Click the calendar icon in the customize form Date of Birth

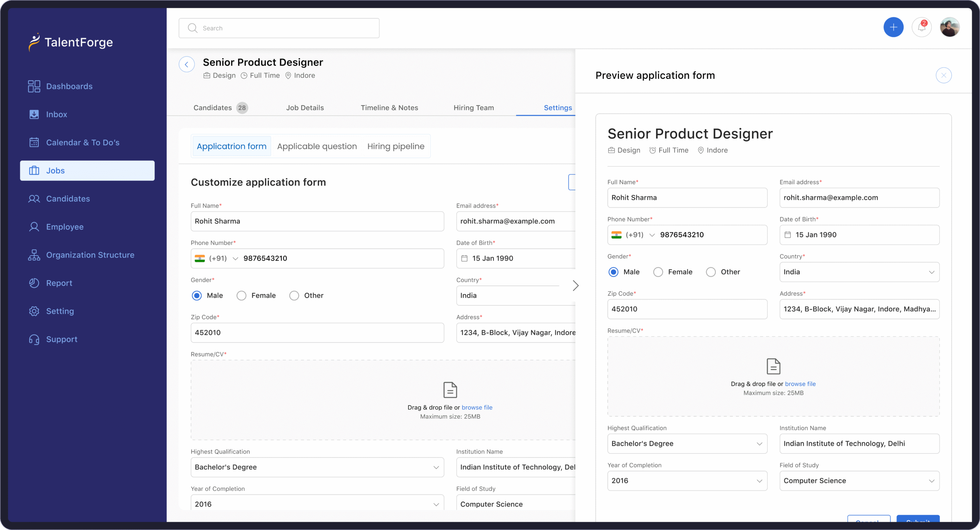[x=464, y=258]
